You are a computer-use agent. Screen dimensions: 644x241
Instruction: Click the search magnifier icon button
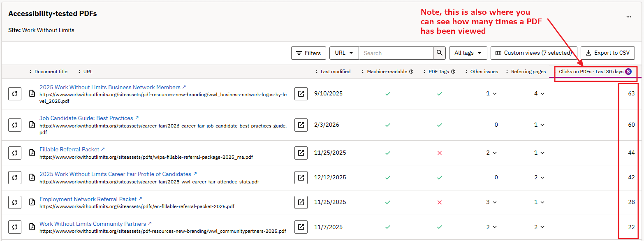click(x=439, y=53)
